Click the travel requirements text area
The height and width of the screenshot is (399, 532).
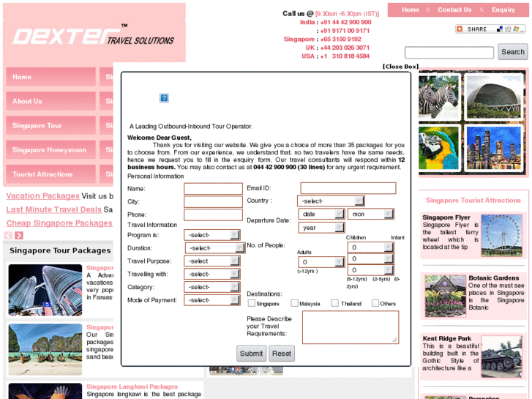(351, 327)
